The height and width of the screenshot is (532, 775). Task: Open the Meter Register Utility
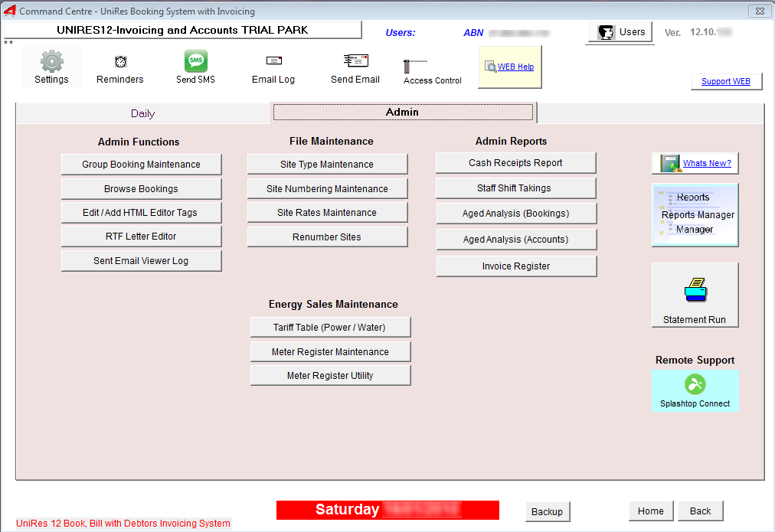point(330,375)
